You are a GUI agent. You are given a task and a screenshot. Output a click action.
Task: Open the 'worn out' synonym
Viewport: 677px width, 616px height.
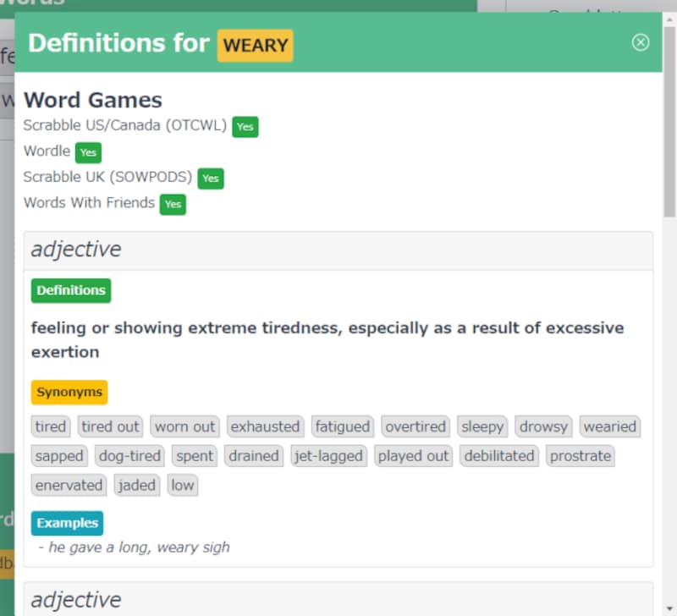[x=184, y=426]
